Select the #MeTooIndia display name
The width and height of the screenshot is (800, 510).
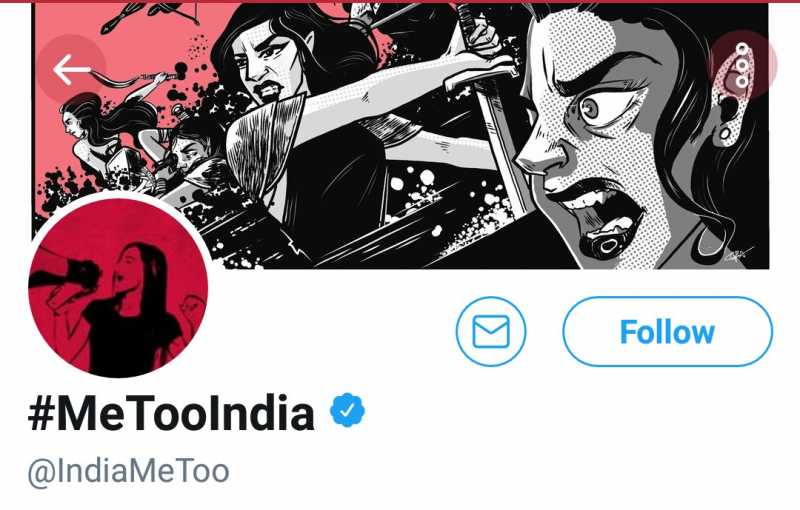click(171, 413)
